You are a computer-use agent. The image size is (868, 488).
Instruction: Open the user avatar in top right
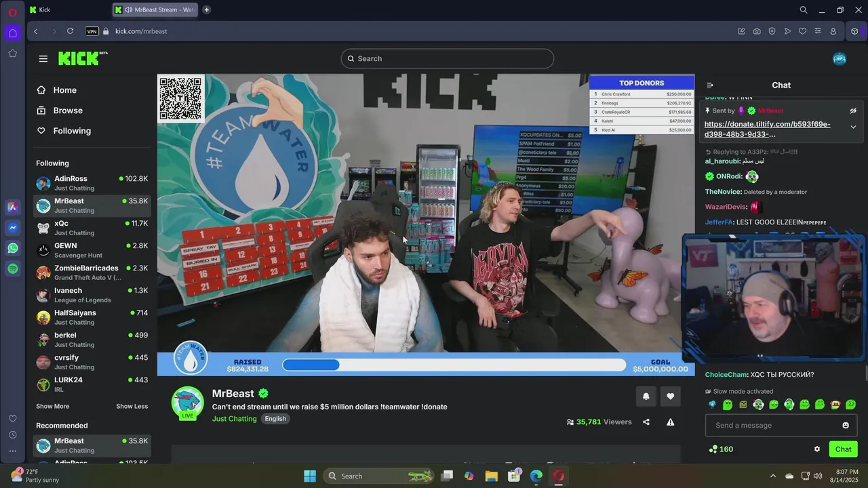[x=840, y=59]
